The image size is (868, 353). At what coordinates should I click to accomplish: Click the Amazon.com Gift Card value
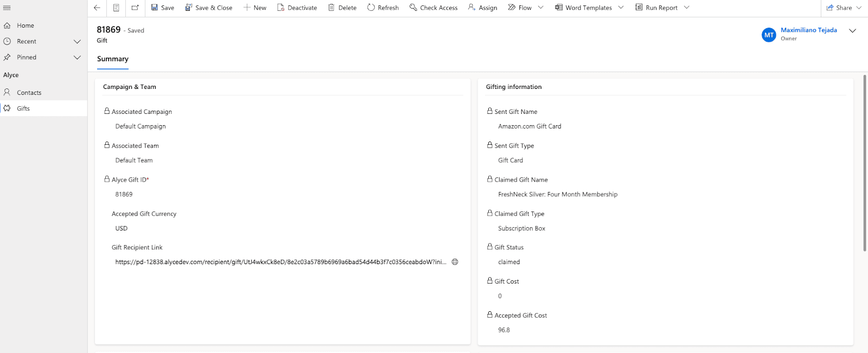pyautogui.click(x=529, y=126)
